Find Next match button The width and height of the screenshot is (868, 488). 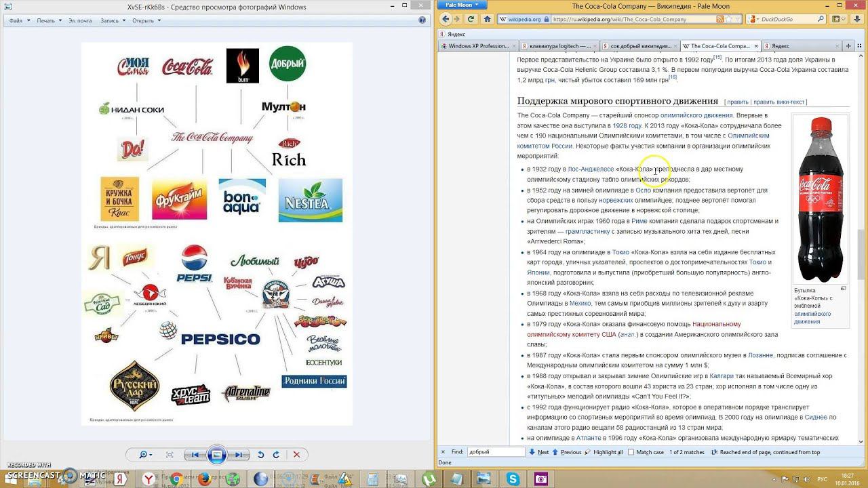tap(538, 452)
